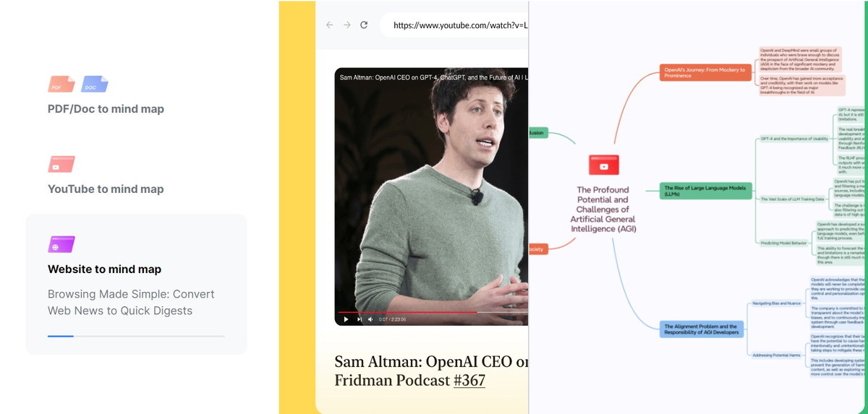
Task: Select the Addressing Potential Harms subnode
Action: tap(775, 354)
